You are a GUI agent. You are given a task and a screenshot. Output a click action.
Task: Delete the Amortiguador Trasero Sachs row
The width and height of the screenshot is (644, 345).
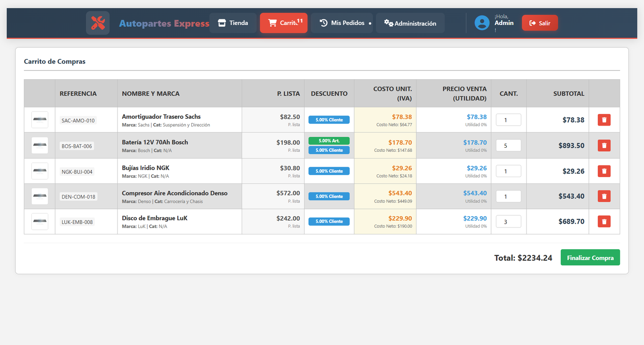coord(604,120)
